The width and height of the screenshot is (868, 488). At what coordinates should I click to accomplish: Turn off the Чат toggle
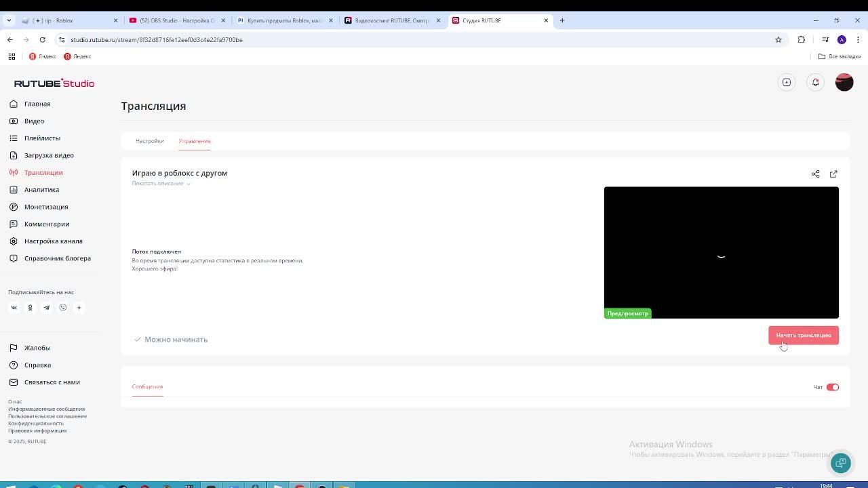(833, 387)
